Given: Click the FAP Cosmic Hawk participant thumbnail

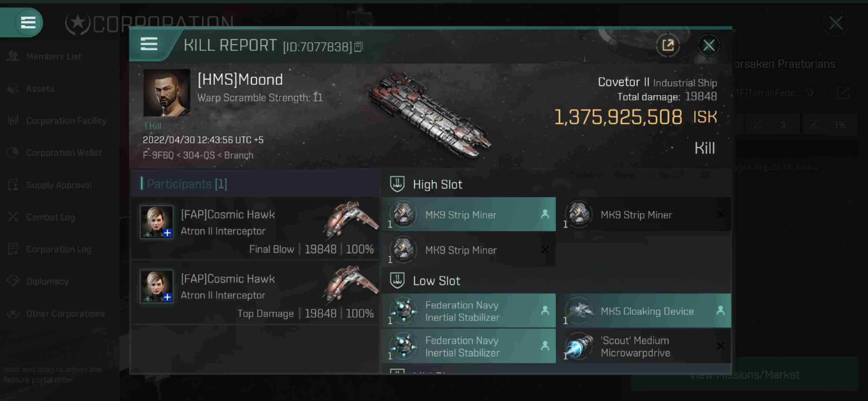Looking at the screenshot, I should [x=157, y=222].
